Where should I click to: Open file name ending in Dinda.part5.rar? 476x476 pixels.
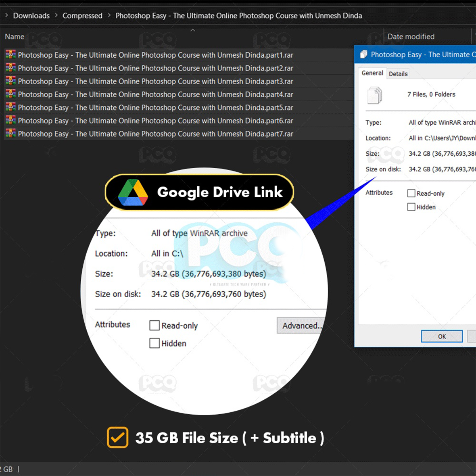155,107
